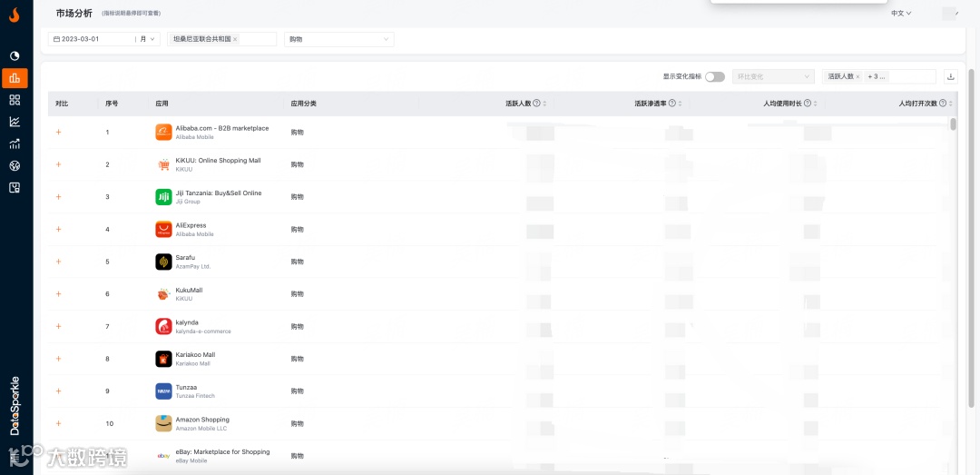Viewport: 980px width, 475px height.
Task: Click the Jiji Tanzania app icon
Action: point(163,197)
